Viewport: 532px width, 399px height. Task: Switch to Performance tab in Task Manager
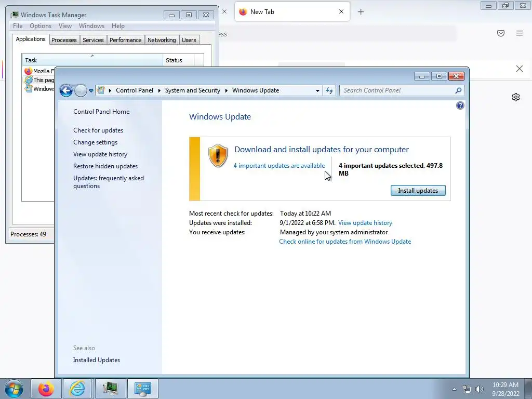pos(125,40)
